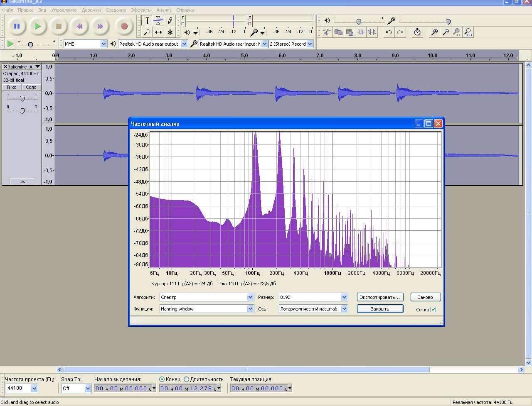Open the Алгоритм dropdown showing Спектр
The image size is (532, 406).
[250, 297]
